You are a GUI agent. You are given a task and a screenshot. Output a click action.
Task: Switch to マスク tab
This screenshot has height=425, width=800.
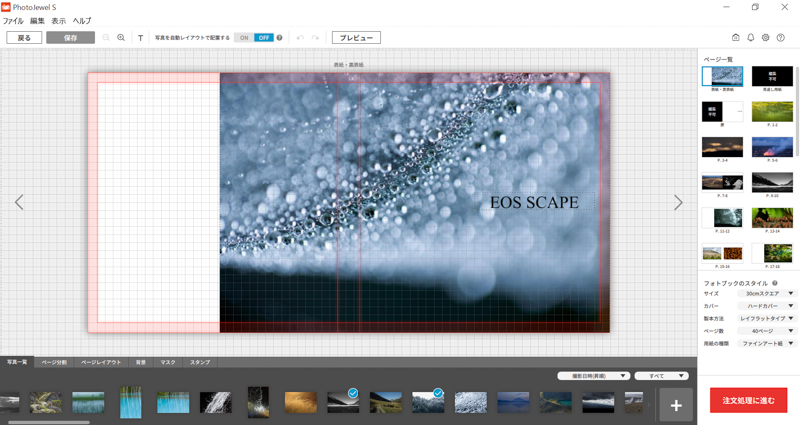click(168, 362)
